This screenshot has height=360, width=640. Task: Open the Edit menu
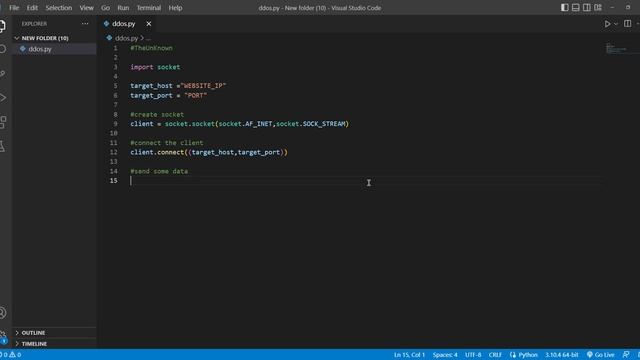pyautogui.click(x=32, y=8)
